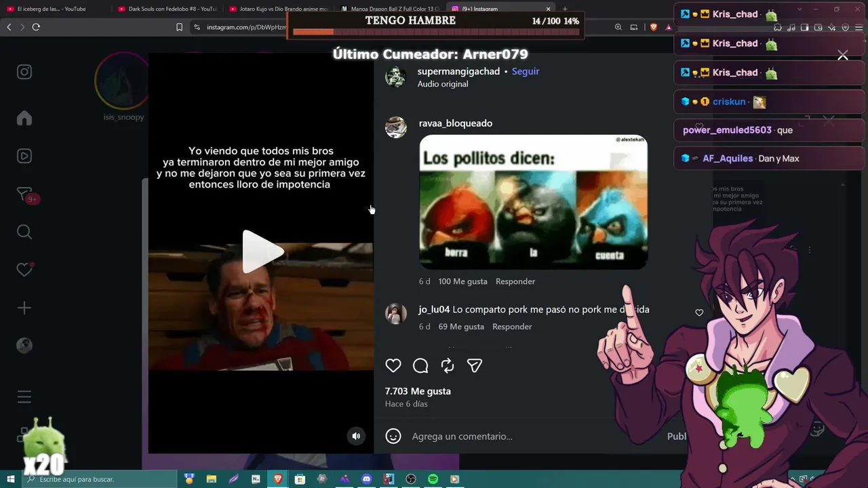Open Brave Shields lion icon
This screenshot has width=868, height=488.
[653, 27]
